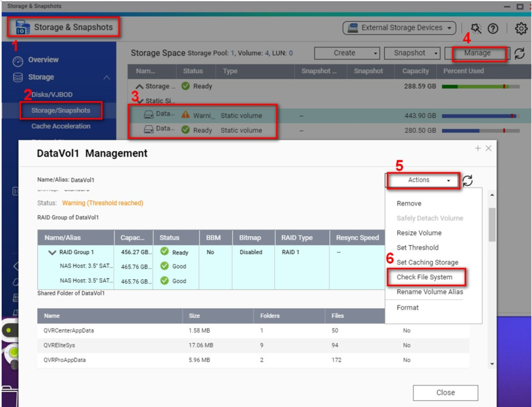
Task: Refresh storage space list icon
Action: click(x=519, y=53)
